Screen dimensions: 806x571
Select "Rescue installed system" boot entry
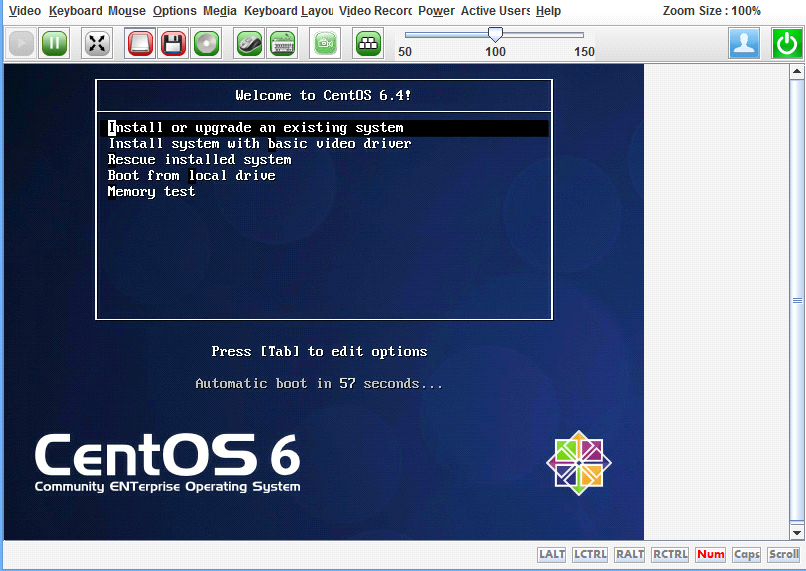tap(200, 160)
